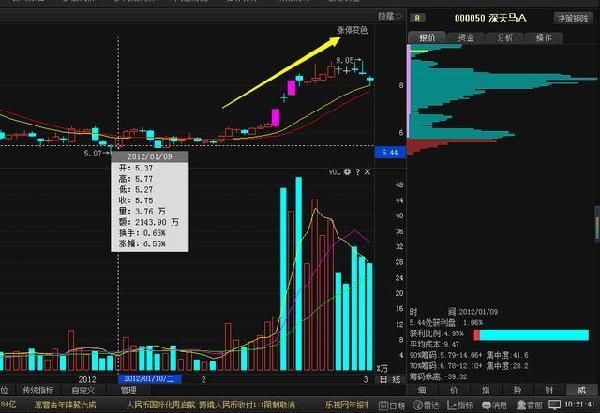The height and width of the screenshot is (413, 600).
Task: Open VOL indicator settings gear icon
Action: pos(347,172)
